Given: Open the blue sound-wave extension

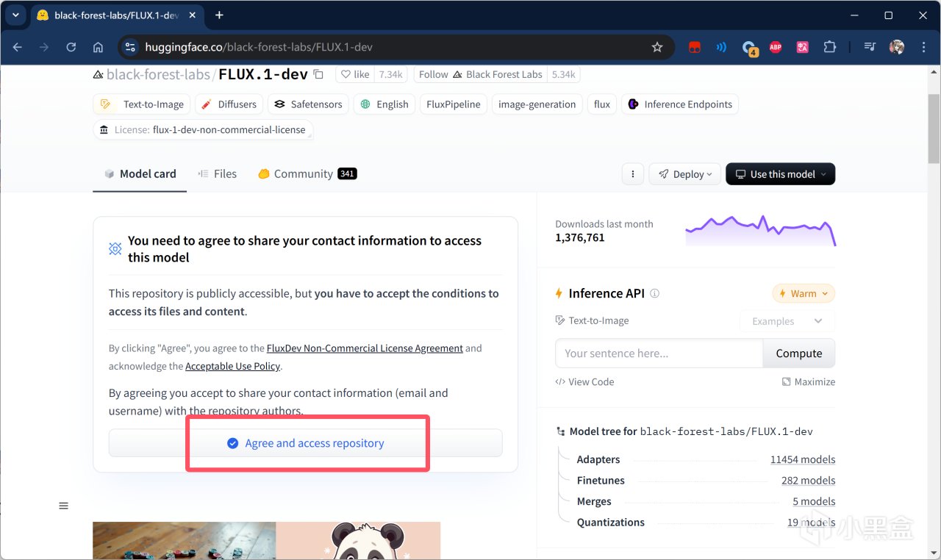Looking at the screenshot, I should pos(721,47).
